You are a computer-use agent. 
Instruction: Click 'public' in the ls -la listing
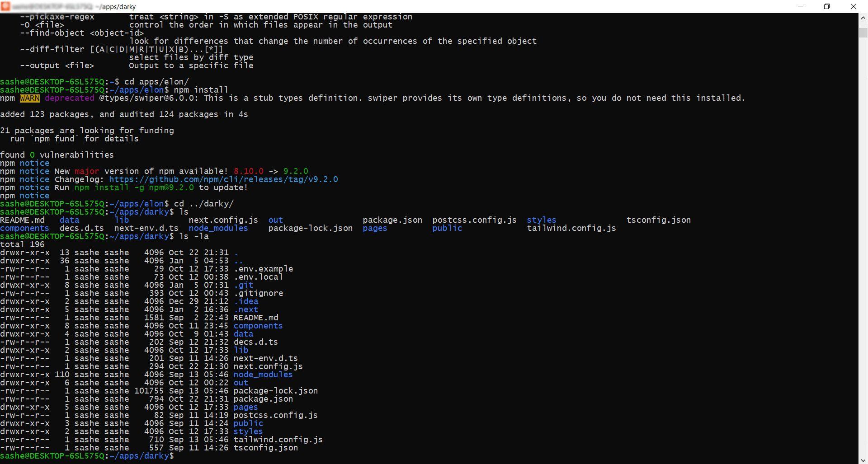[248, 423]
